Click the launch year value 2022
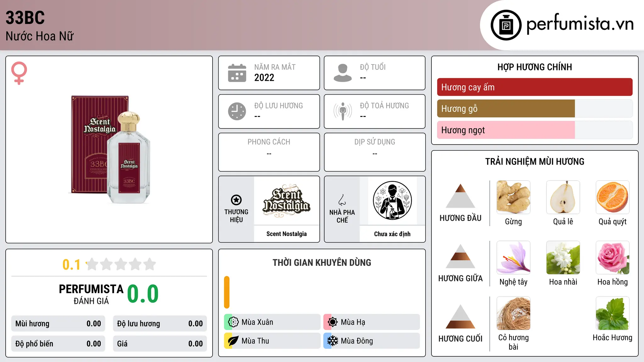This screenshot has width=644, height=362. [x=264, y=78]
